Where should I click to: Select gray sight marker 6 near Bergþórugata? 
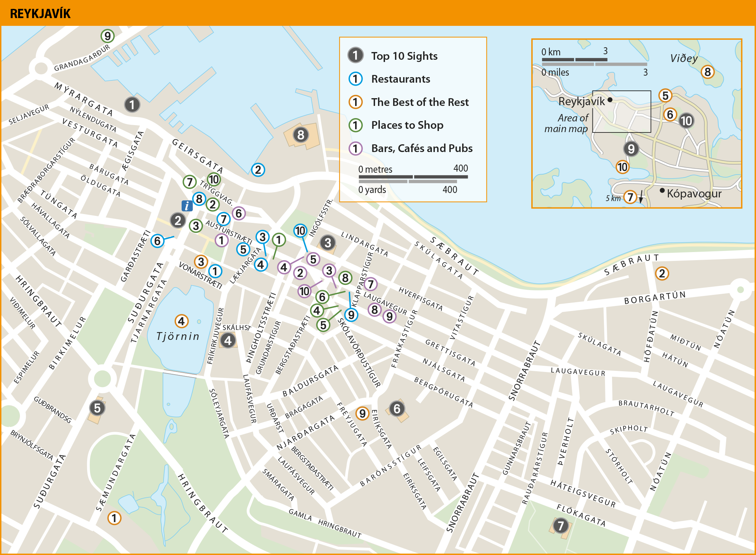pos(397,409)
